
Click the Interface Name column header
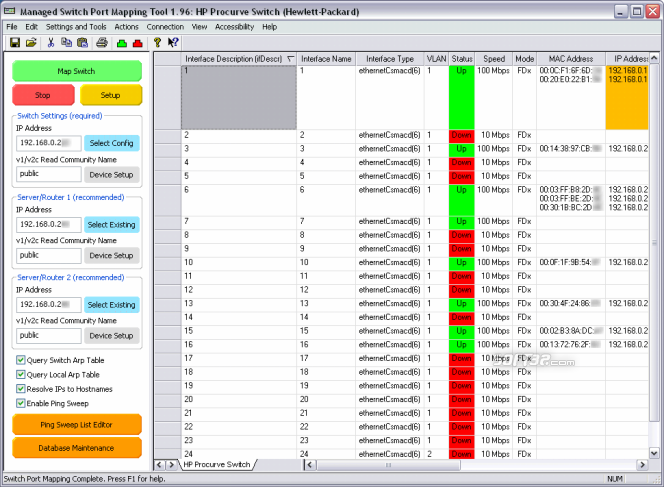pyautogui.click(x=326, y=59)
